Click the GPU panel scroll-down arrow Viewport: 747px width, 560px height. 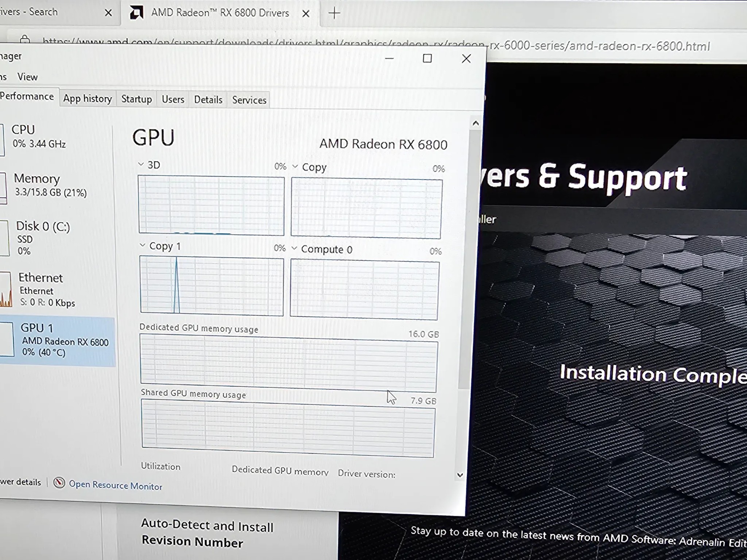460,475
